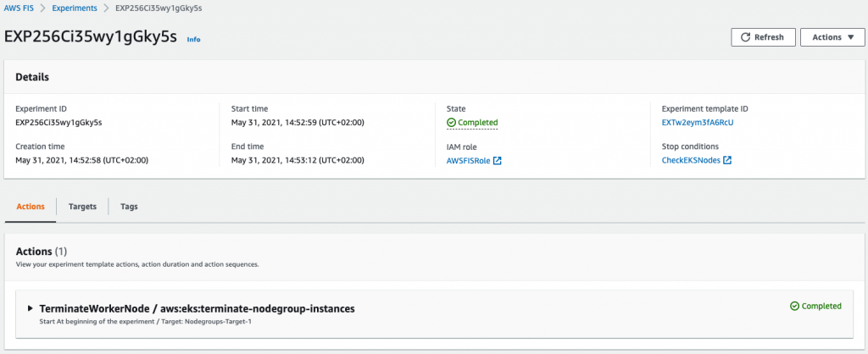Click the Stop conditions label
Screen dimensions: 868x354
coord(690,147)
